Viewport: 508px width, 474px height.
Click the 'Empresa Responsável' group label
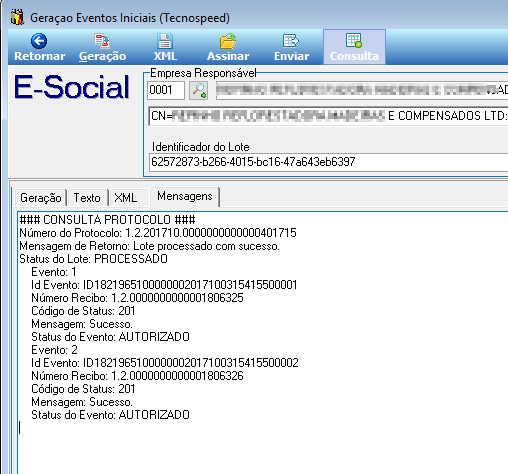[x=203, y=73]
